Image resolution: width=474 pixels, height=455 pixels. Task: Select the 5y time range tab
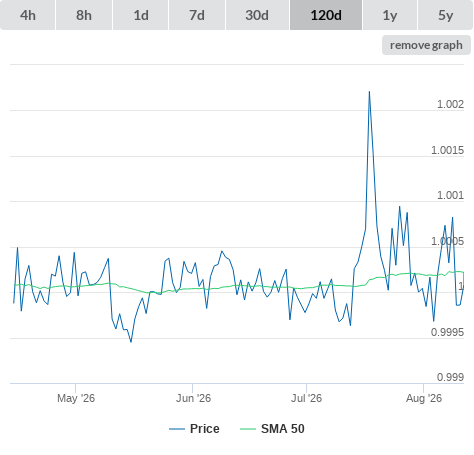coord(445,15)
